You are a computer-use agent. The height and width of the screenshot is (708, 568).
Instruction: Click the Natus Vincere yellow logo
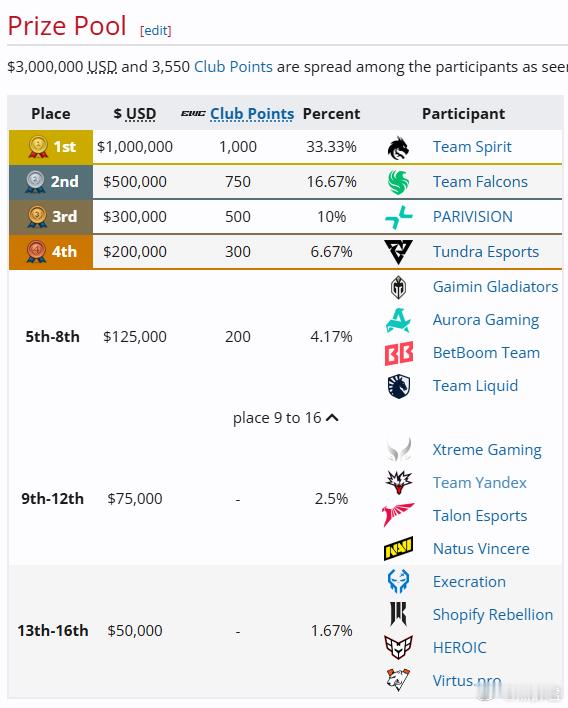click(398, 549)
